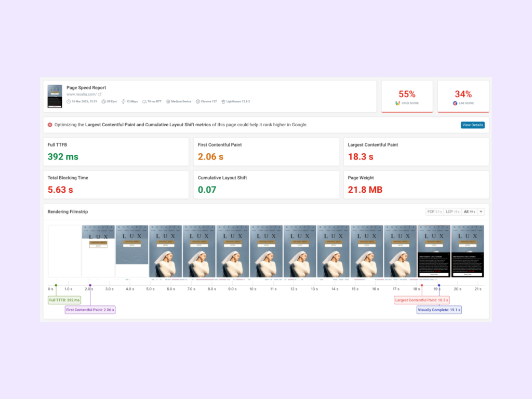Click the 16 Mar 2026, 15:51 timestamp
This screenshot has width=532, height=399.
tap(84, 101)
